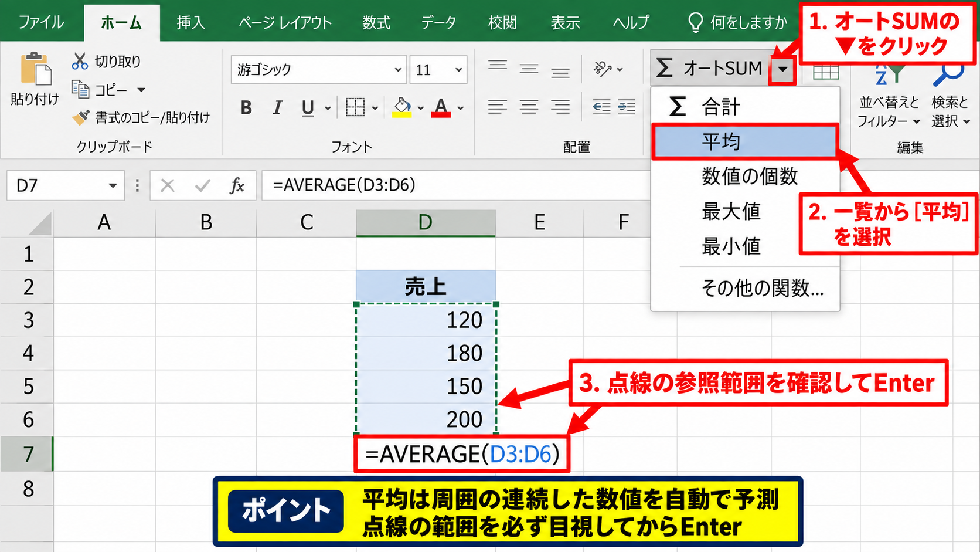Image resolution: width=980 pixels, height=552 pixels.
Task: Select 合計 from the AutoSUM menu
Action: [745, 107]
